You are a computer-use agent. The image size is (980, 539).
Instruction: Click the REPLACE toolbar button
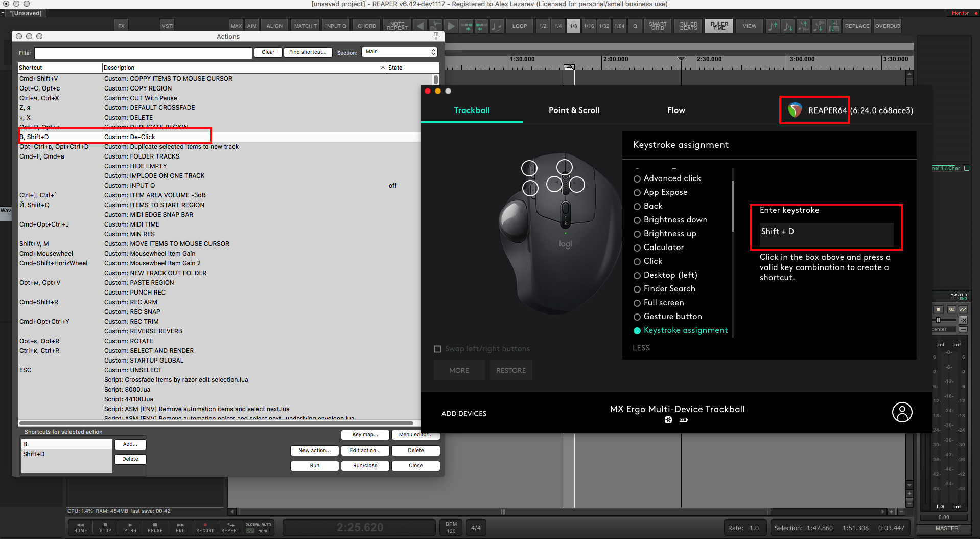coord(857,26)
